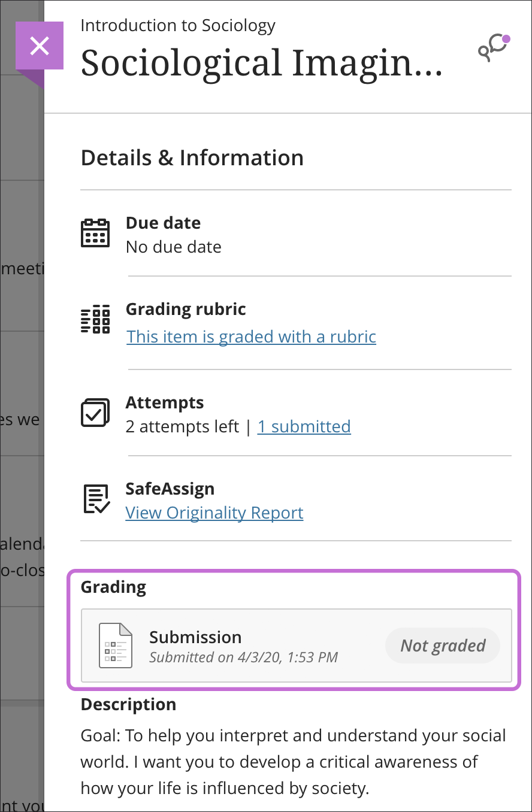
Task: Click the Due date calendar icon
Action: pos(95,233)
